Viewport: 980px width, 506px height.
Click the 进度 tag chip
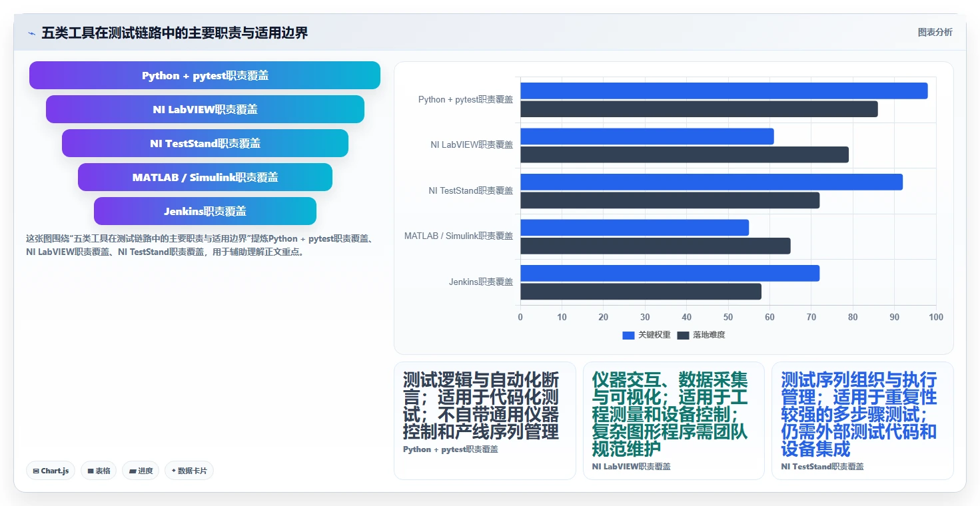point(140,471)
